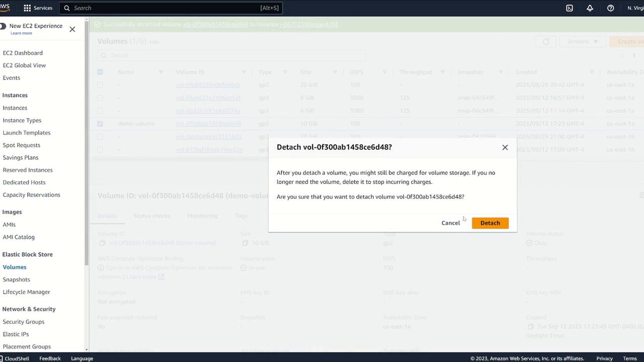Open the Privacy link in footer

tap(605, 358)
